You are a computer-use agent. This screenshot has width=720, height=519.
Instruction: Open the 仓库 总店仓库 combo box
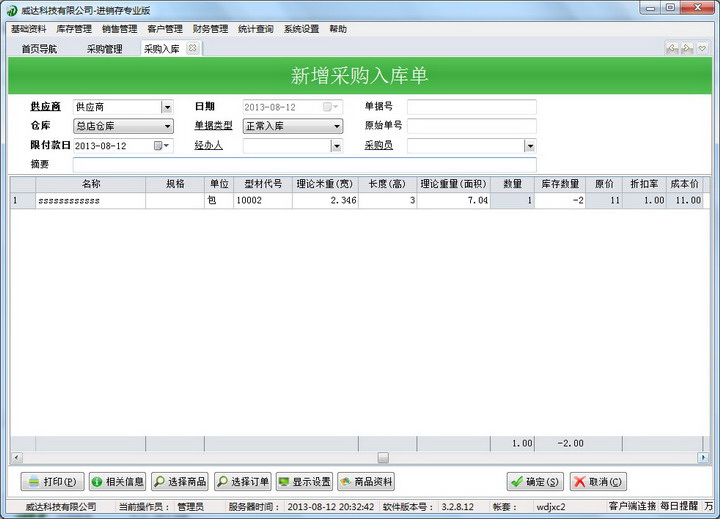(123, 126)
